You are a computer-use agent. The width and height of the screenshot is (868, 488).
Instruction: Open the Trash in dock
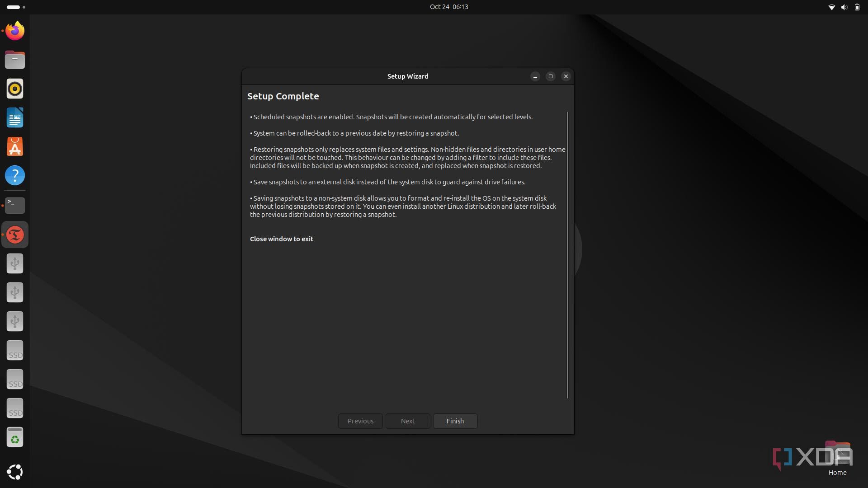pyautogui.click(x=15, y=437)
